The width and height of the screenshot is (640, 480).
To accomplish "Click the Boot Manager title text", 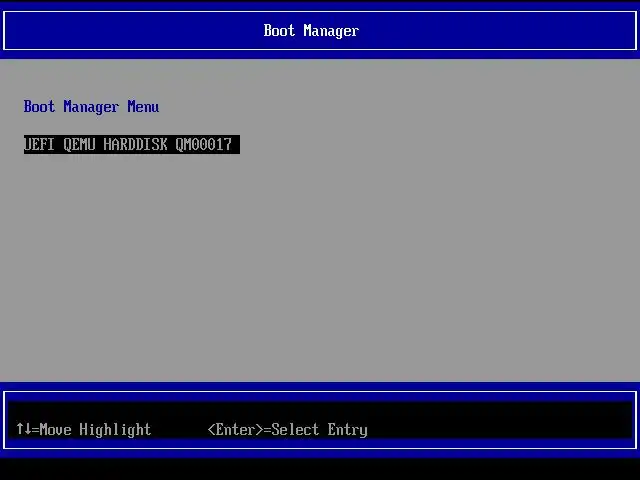I will coord(311,31).
